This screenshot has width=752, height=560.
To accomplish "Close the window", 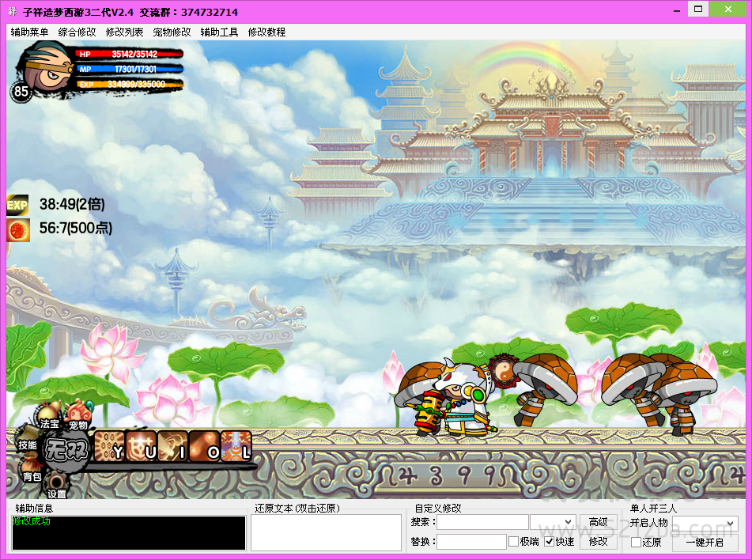I will [x=727, y=9].
